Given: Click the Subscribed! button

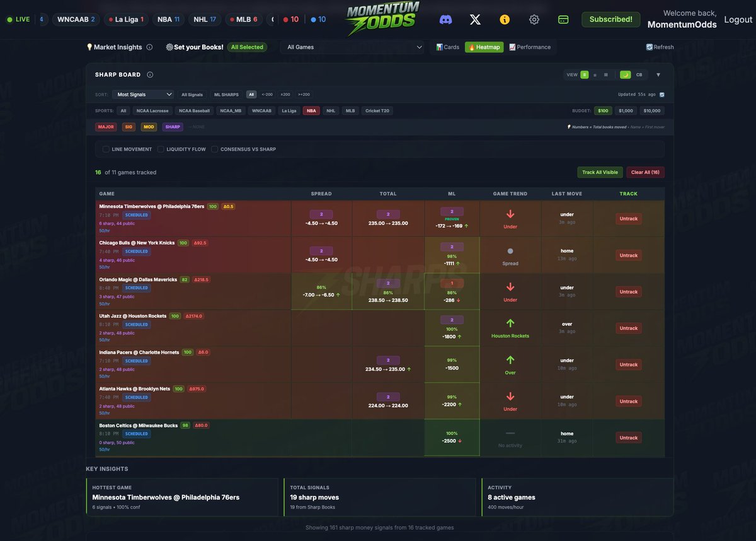Looking at the screenshot, I should [610, 20].
